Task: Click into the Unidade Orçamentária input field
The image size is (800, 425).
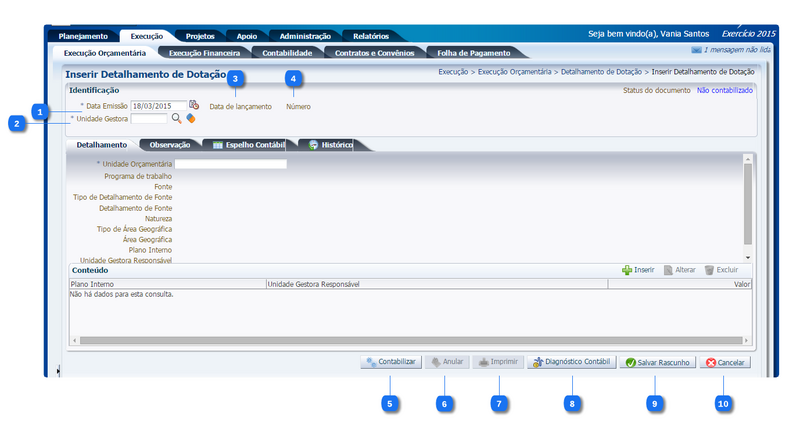Action: click(x=230, y=163)
